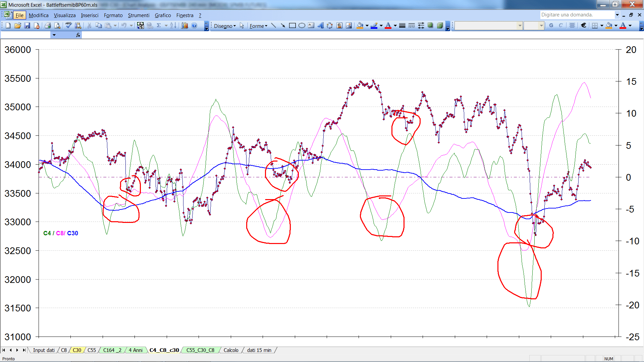Pick drawing Font Color red A
This screenshot has height=362, width=644.
click(x=388, y=25)
